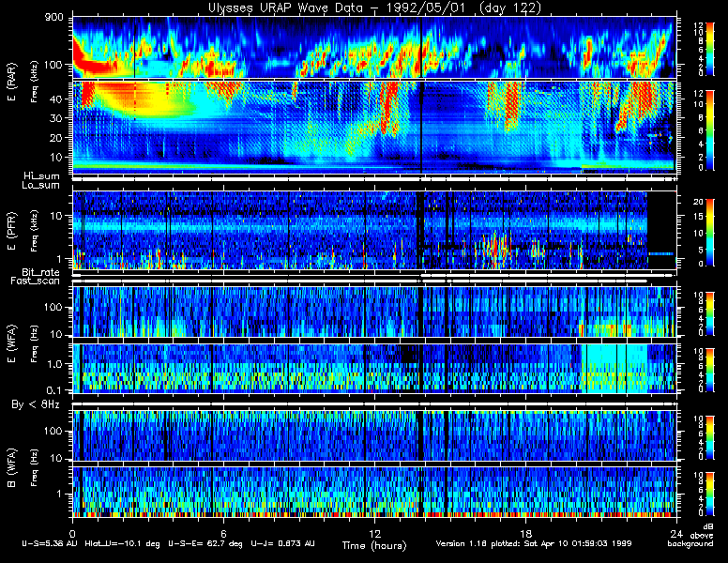Click the '1.0' tick on lower E (WFA) panel

[54, 364]
